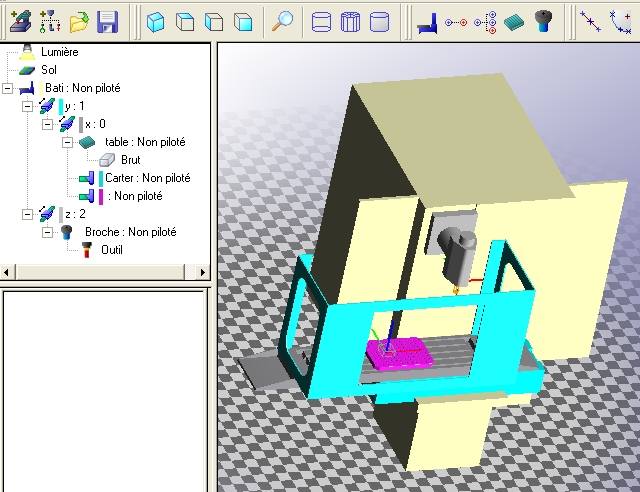Select the second wireframe cube view
The height and width of the screenshot is (492, 640).
point(184,22)
